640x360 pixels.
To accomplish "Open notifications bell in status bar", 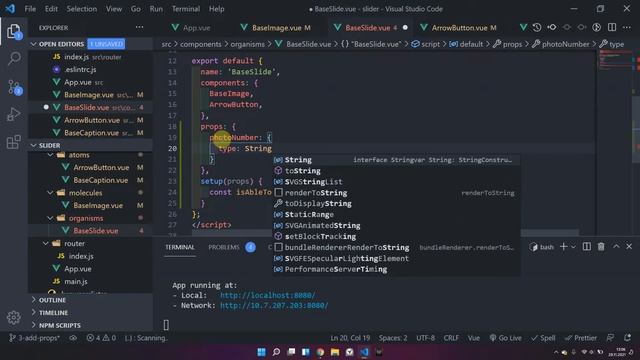I will click(627, 338).
